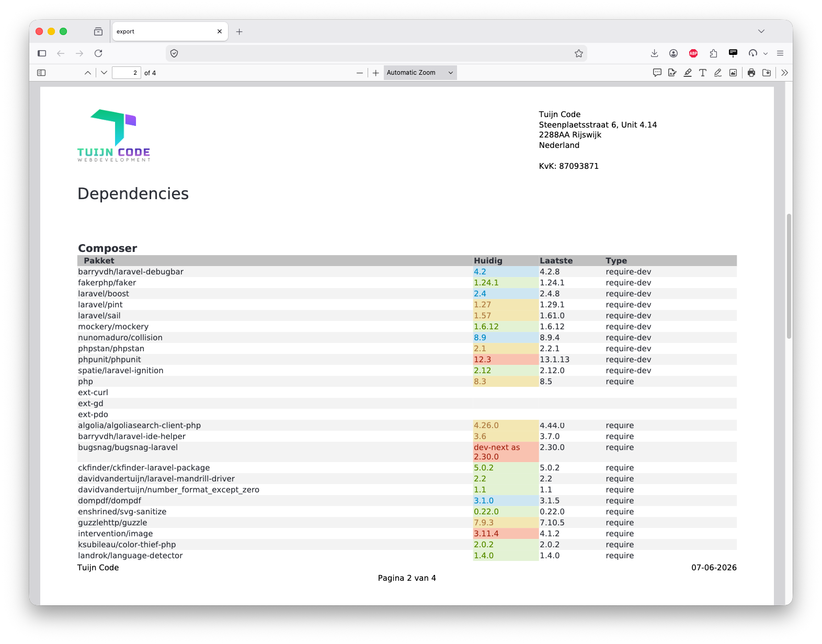822x644 pixels.
Task: Zoom in on the PDF
Action: 375,73
